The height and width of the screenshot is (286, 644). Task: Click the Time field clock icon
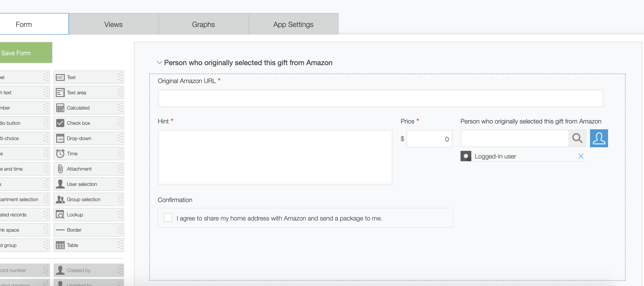60,154
